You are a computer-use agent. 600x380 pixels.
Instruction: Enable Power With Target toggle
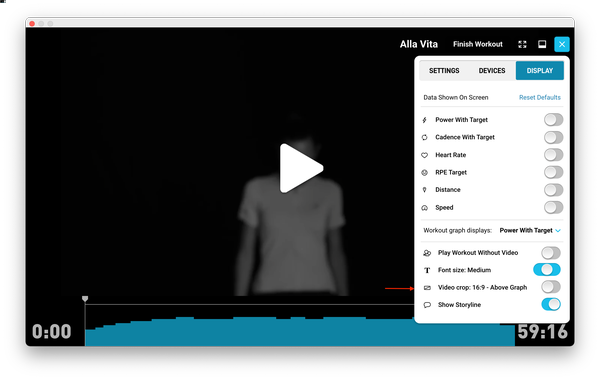coord(553,120)
